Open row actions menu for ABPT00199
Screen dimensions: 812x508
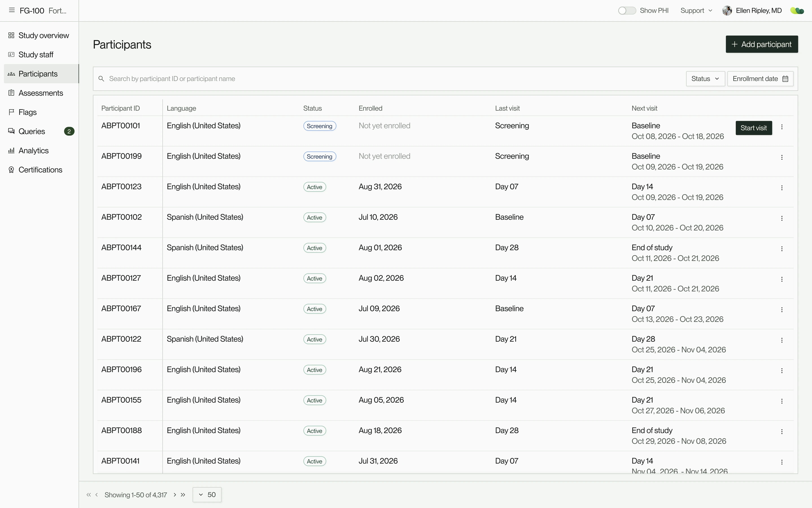(x=782, y=157)
